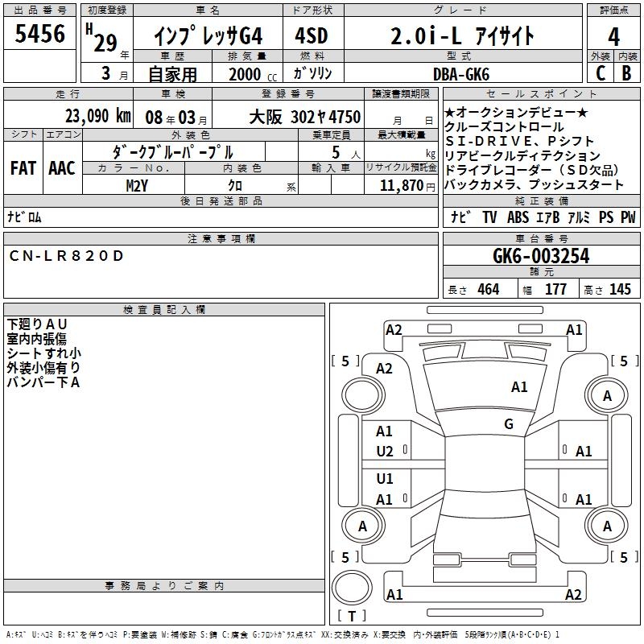Select the first registration year H29
Viewport: 644px width, 644px height.
101,38
